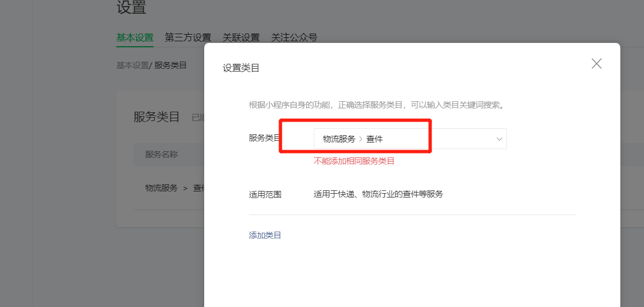This screenshot has height=307, width=644.
Task: Close the 设置类目 dialog with the X
Action: click(x=596, y=64)
